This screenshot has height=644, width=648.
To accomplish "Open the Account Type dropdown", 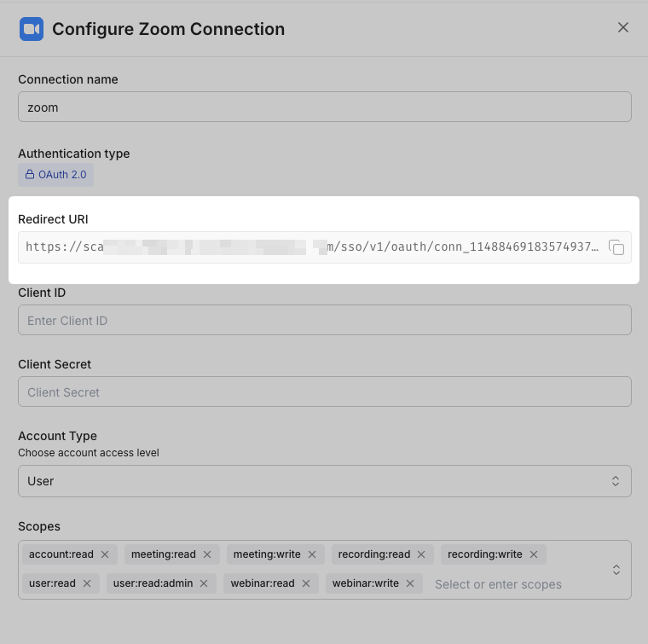I will [324, 481].
